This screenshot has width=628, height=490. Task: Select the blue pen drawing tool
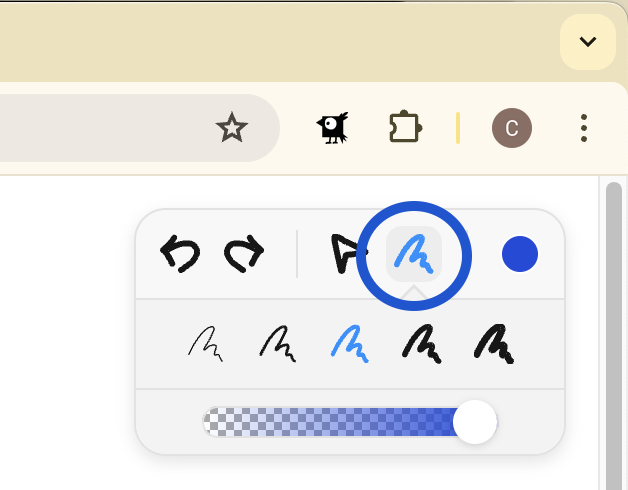click(x=414, y=254)
